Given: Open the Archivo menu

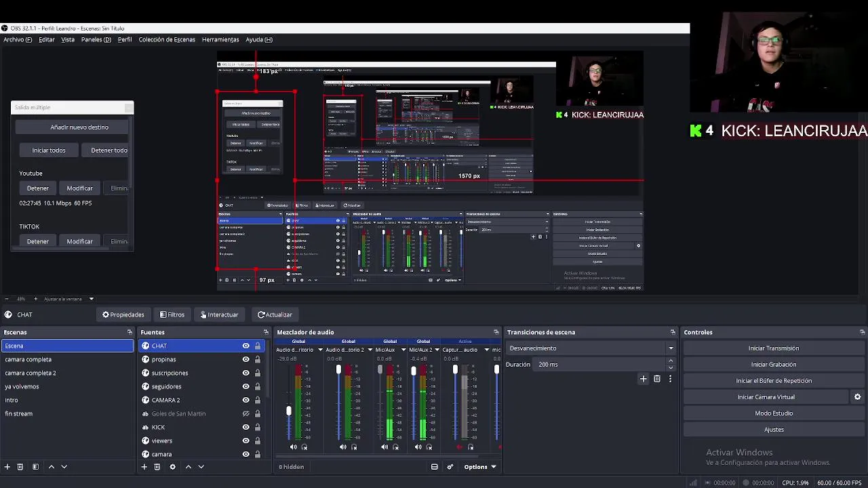Looking at the screenshot, I should pyautogui.click(x=18, y=39).
